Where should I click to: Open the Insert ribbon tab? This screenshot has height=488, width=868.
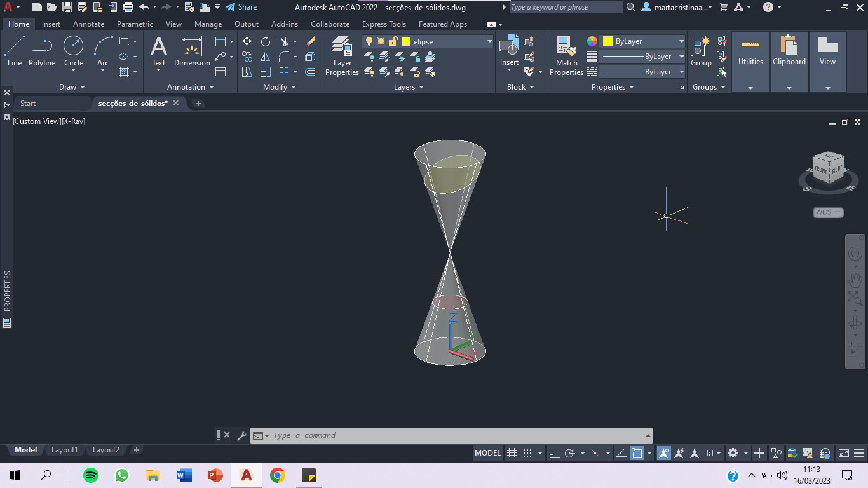51,24
